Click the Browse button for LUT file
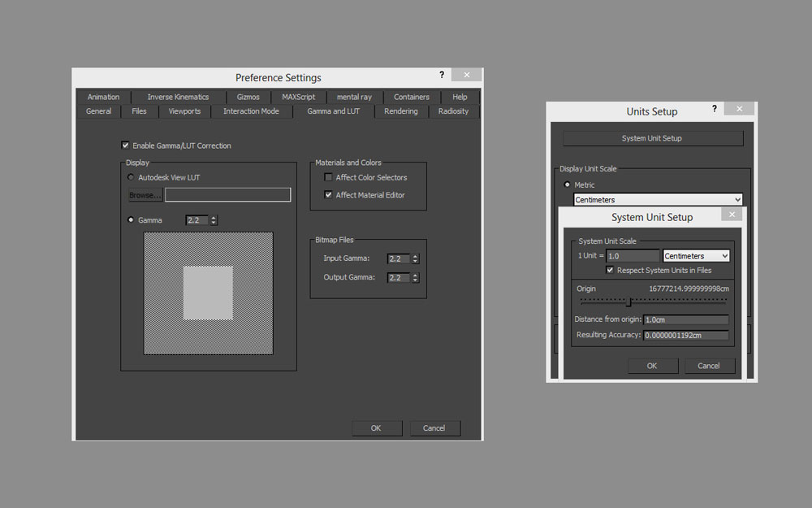 point(145,195)
